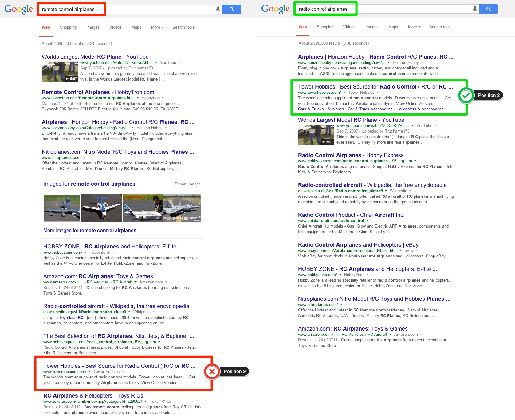Image resolution: width=515 pixels, height=420 pixels.
Task: Open the first airplane image thumbnail with blue jet
Action: 62,208
